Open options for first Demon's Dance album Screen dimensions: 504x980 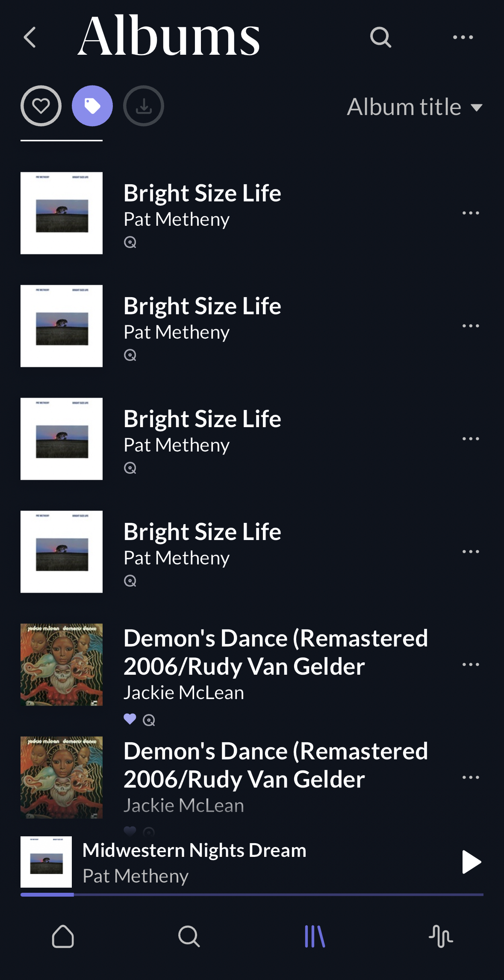point(471,664)
